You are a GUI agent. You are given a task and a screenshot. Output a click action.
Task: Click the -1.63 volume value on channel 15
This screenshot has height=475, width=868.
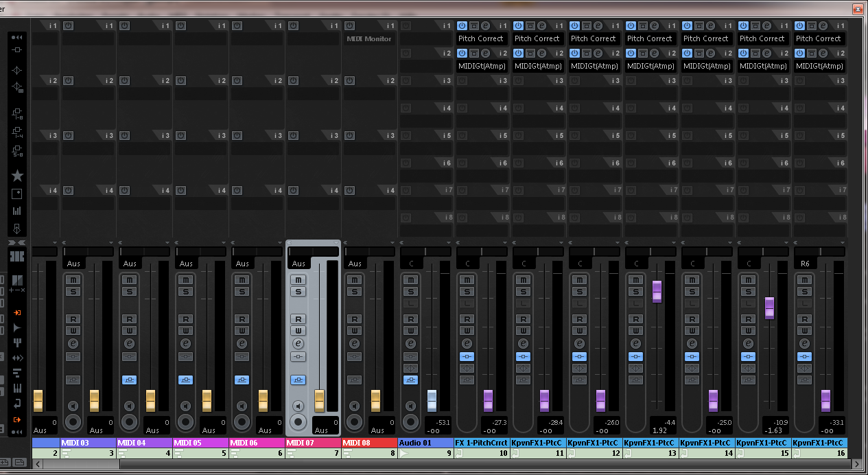click(775, 430)
